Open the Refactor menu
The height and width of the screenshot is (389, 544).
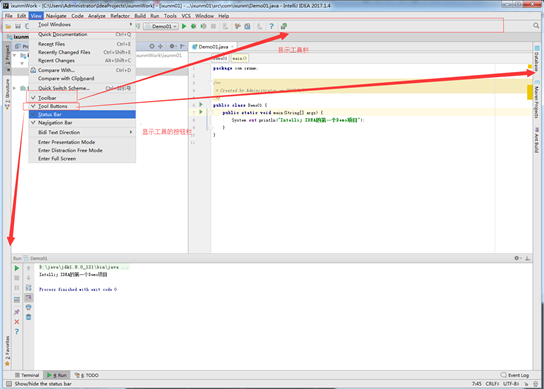[120, 16]
